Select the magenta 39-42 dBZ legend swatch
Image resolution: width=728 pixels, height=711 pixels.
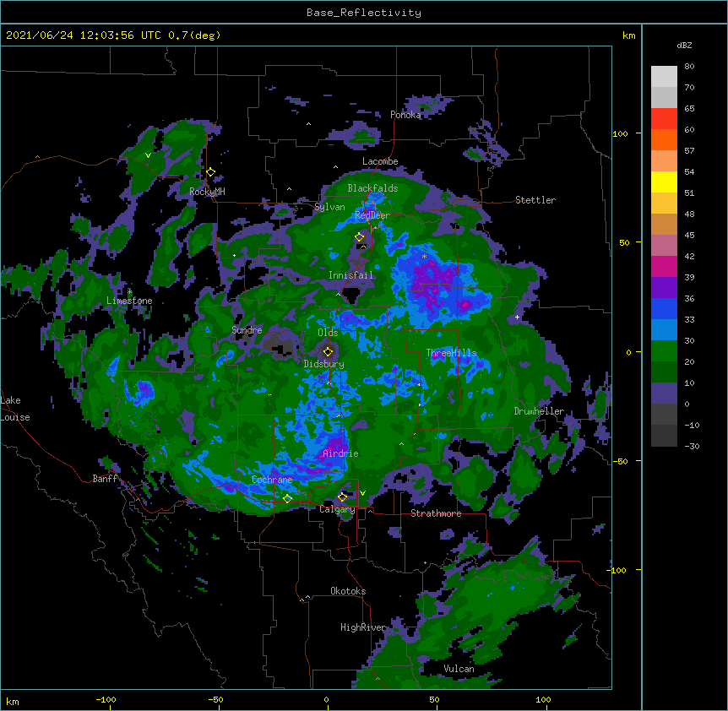(664, 266)
